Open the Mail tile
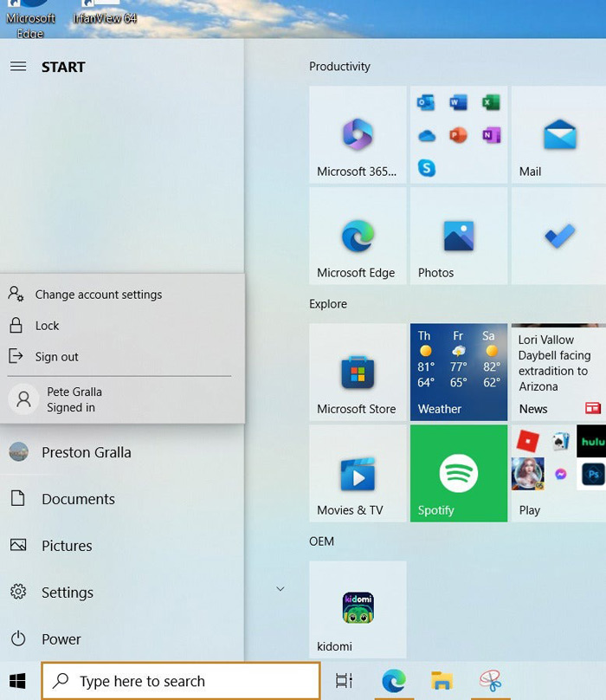Image resolution: width=606 pixels, height=700 pixels. click(x=558, y=135)
